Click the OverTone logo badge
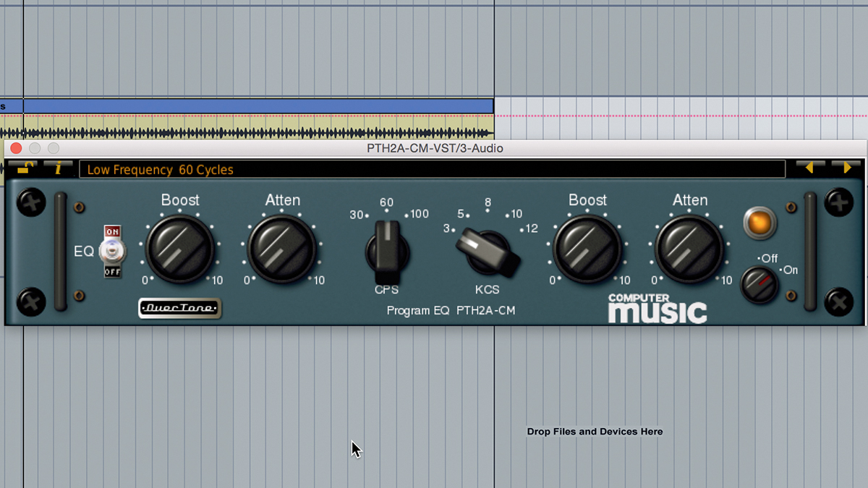868x488 pixels. coord(179,309)
